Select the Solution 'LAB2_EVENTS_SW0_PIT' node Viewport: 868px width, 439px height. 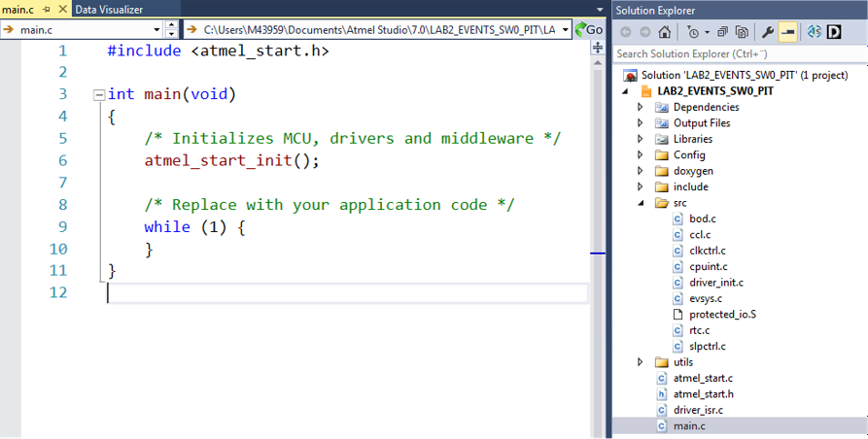click(x=744, y=75)
